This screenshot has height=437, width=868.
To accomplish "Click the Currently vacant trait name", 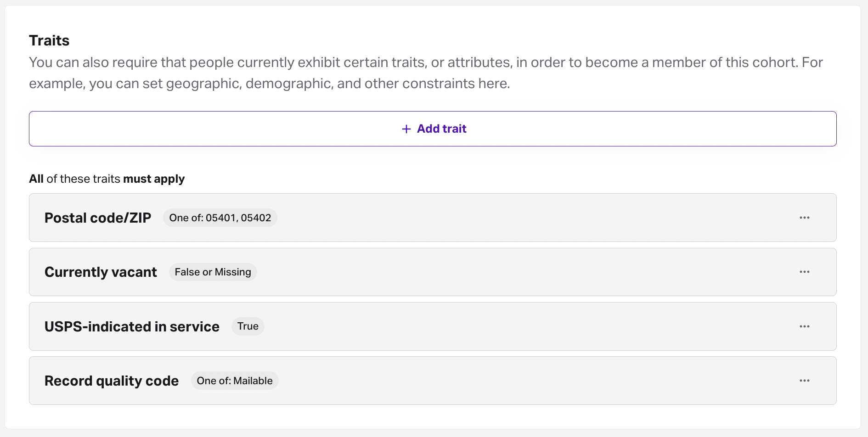I will [x=101, y=272].
